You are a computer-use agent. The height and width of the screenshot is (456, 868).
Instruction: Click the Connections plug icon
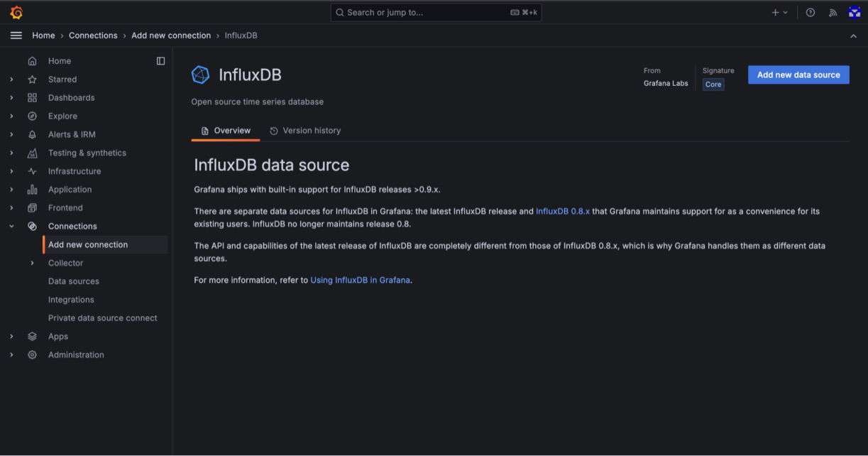tap(32, 226)
